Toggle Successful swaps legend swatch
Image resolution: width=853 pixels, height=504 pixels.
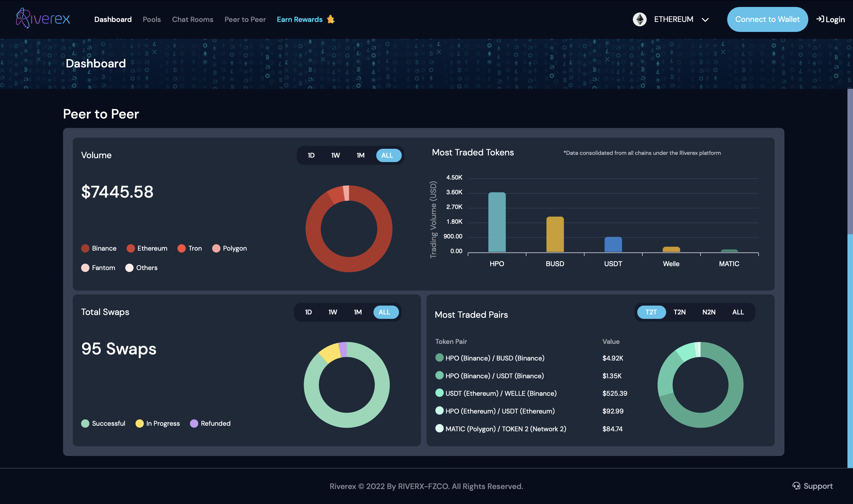[85, 423]
